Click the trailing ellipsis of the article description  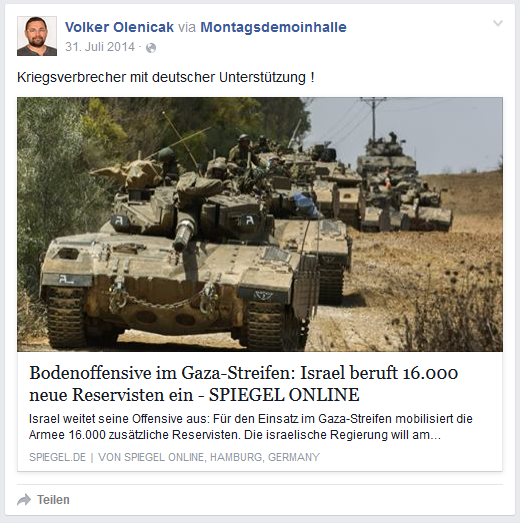pos(436,435)
